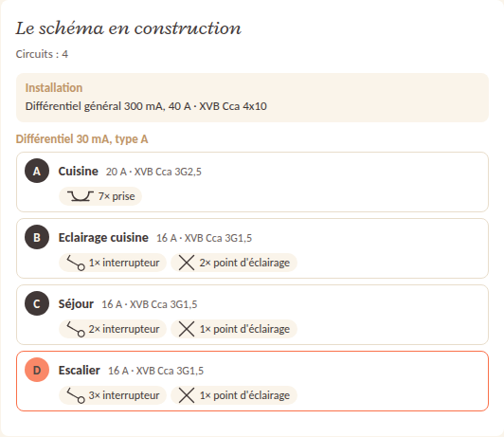Select the Escalier circuit title
The image size is (504, 437).
[79, 370]
